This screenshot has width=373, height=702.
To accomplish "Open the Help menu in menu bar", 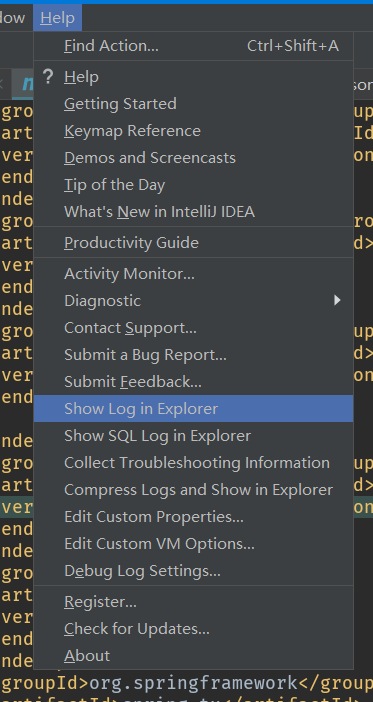I will 57,18.
